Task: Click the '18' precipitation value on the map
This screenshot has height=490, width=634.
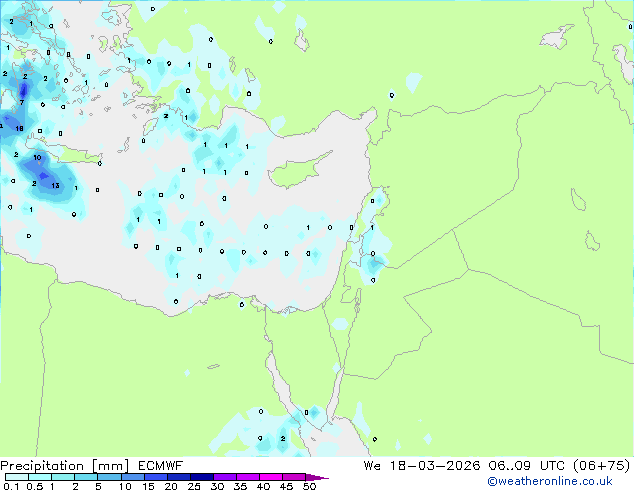Action: point(19,129)
